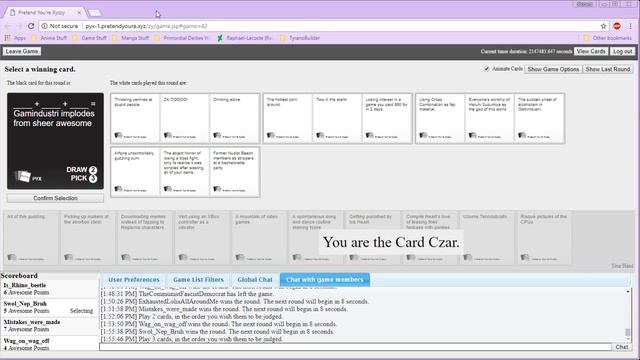
Task: Pick the 'Drinking alone' white card
Action: 234,118
